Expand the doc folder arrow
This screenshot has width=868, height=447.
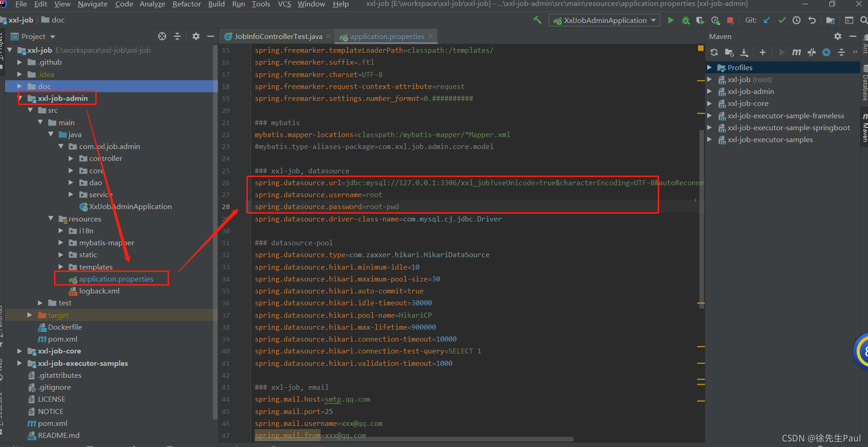coord(19,86)
